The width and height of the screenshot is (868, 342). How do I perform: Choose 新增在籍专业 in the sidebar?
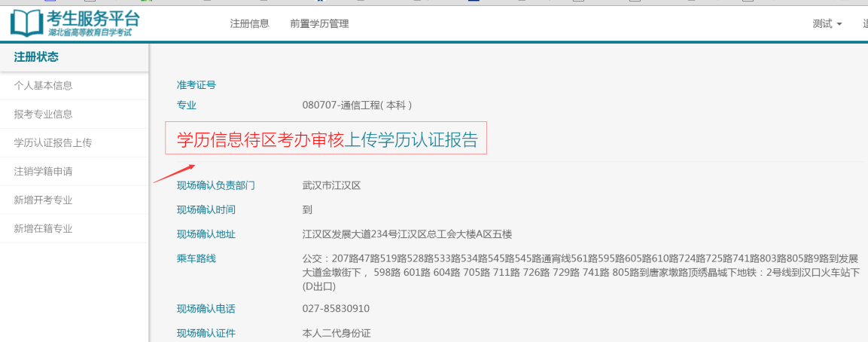click(43, 229)
